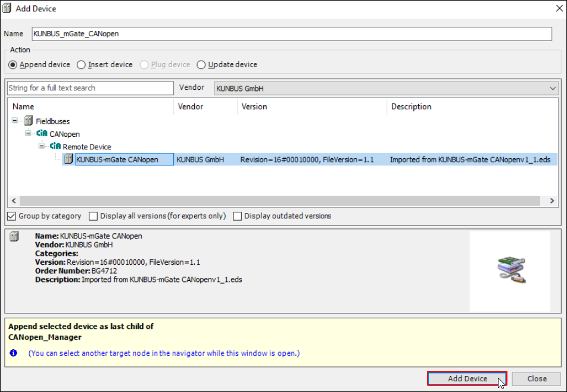Select the Fieldbuses tree item
The width and height of the screenshot is (567, 392).
(53, 121)
